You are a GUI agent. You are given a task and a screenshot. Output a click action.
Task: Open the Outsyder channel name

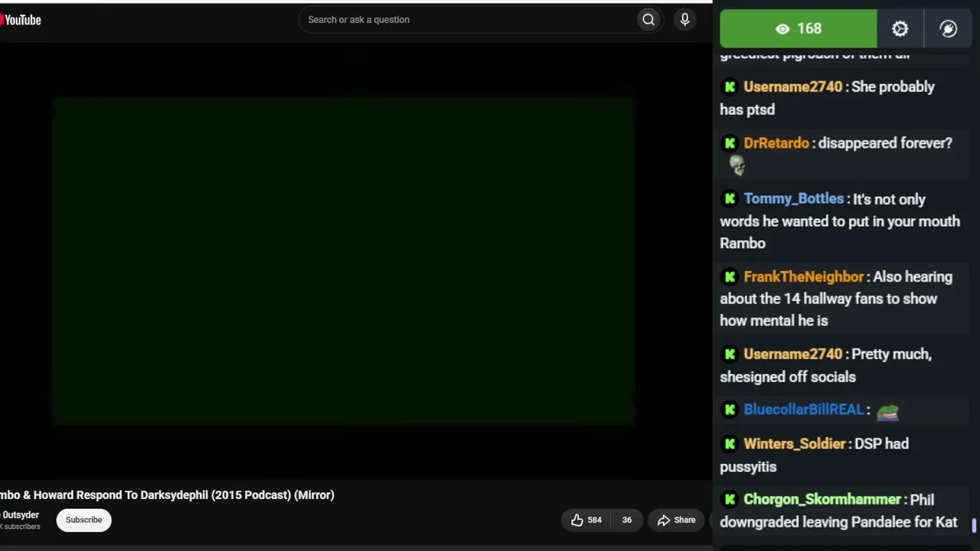pos(19,515)
